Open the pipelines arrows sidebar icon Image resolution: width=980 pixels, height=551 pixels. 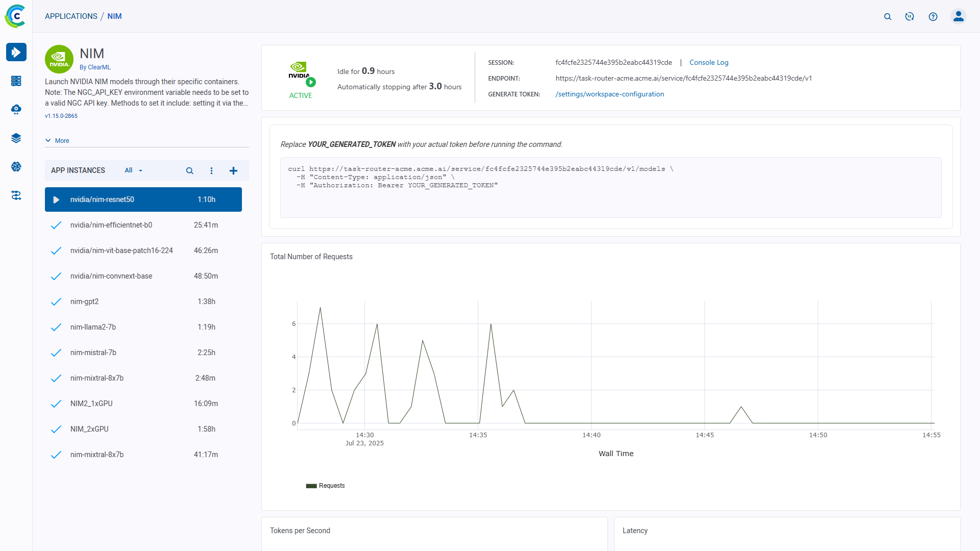coord(16,195)
